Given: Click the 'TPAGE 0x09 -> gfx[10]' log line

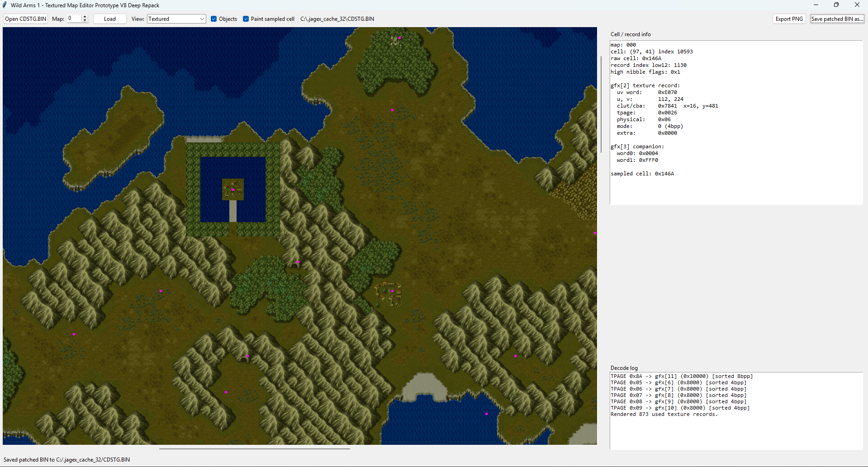Looking at the screenshot, I should (x=680, y=408).
